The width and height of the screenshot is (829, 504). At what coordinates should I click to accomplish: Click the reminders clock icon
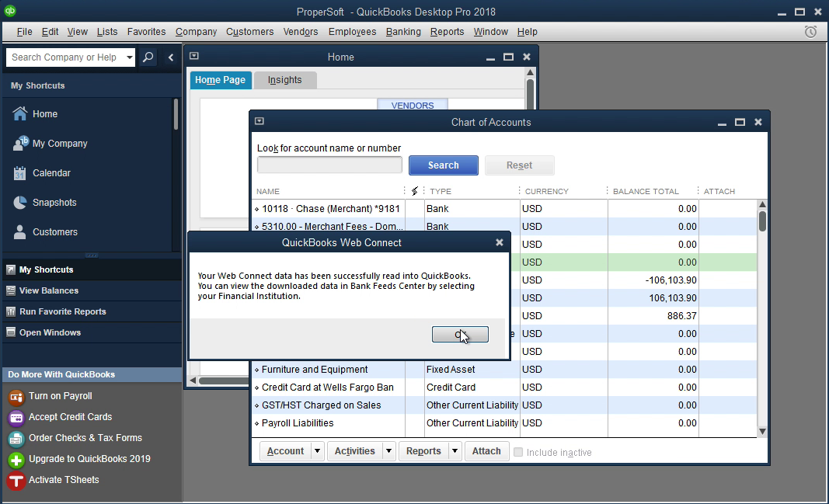[x=810, y=32]
